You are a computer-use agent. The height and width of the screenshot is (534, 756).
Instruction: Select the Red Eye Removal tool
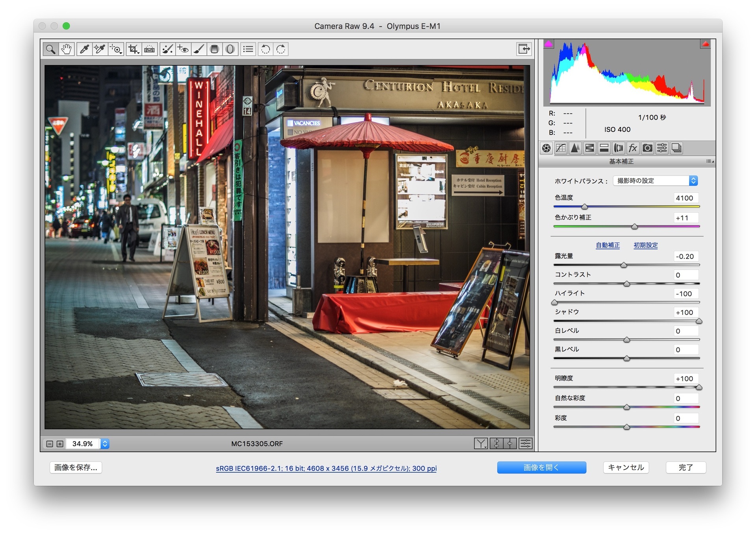pyautogui.click(x=183, y=49)
